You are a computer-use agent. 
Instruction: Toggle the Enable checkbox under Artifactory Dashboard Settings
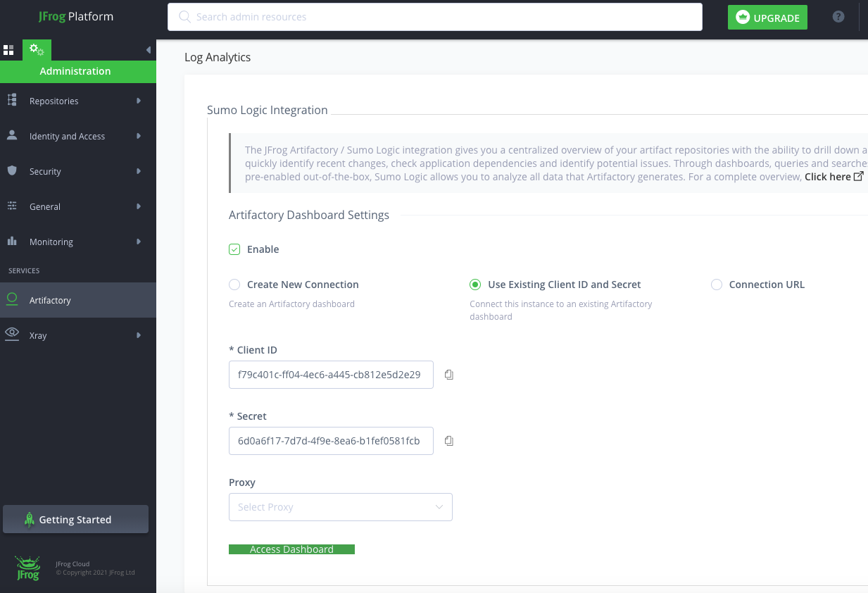[234, 249]
